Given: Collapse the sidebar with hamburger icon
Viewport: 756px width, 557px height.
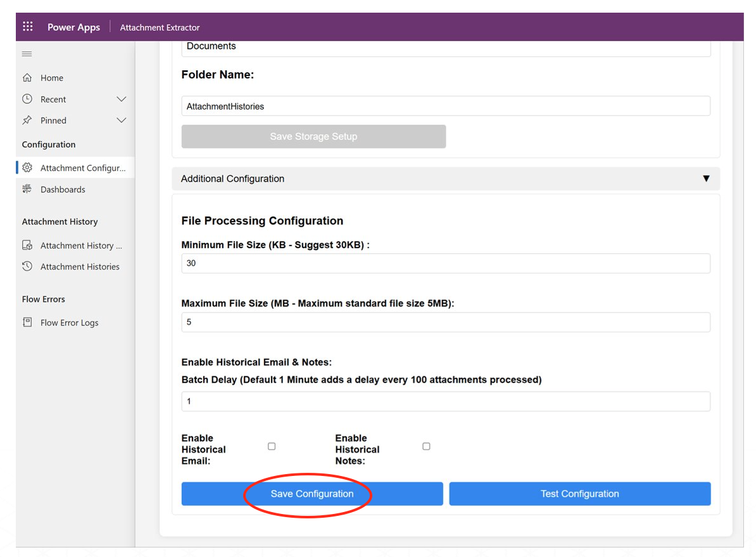Looking at the screenshot, I should coord(27,54).
